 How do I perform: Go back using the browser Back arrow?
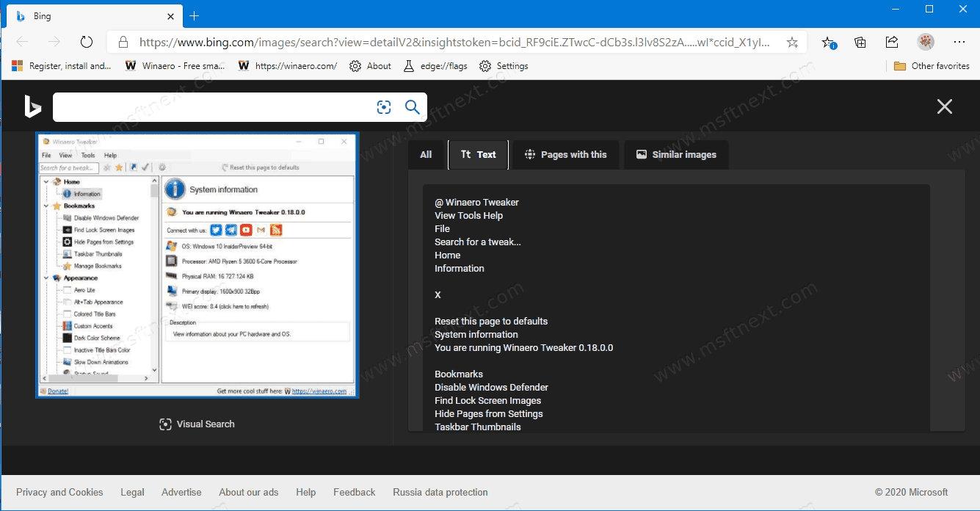coord(22,42)
